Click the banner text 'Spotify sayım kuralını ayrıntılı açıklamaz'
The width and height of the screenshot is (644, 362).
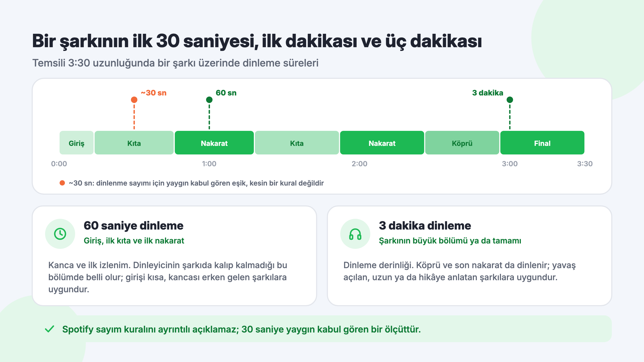tap(241, 329)
